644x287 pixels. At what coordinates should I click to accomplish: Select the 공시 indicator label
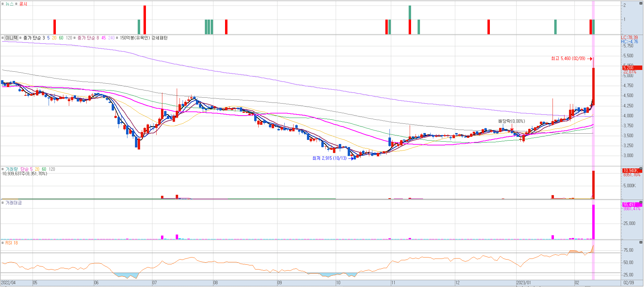[23, 4]
